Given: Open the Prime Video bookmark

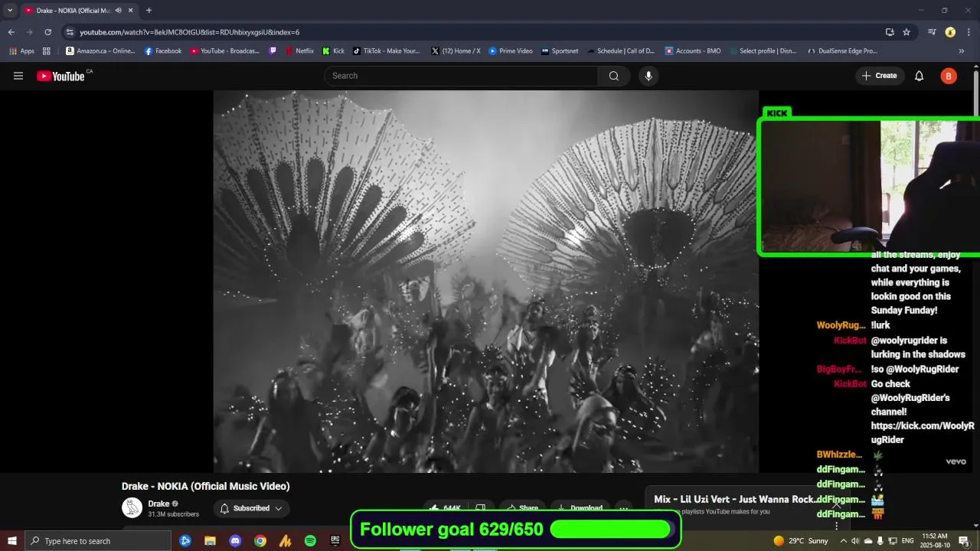Looking at the screenshot, I should tap(511, 51).
